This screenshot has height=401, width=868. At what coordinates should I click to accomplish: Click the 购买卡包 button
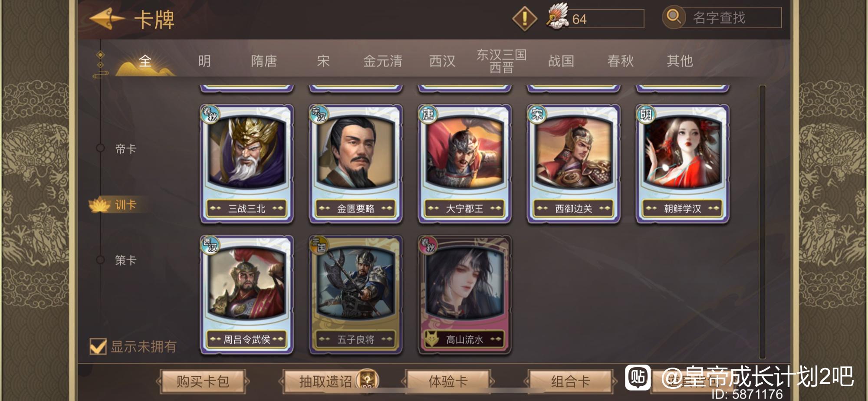pos(203,381)
